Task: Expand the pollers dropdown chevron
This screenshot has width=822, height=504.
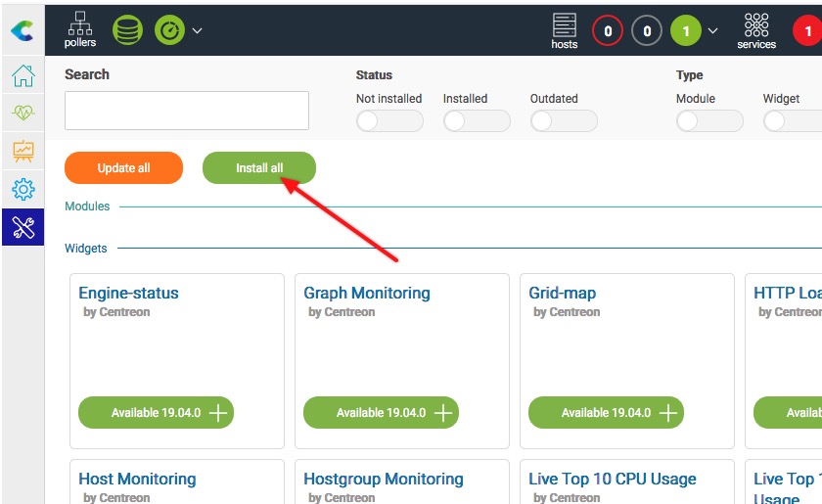Action: click(x=198, y=31)
